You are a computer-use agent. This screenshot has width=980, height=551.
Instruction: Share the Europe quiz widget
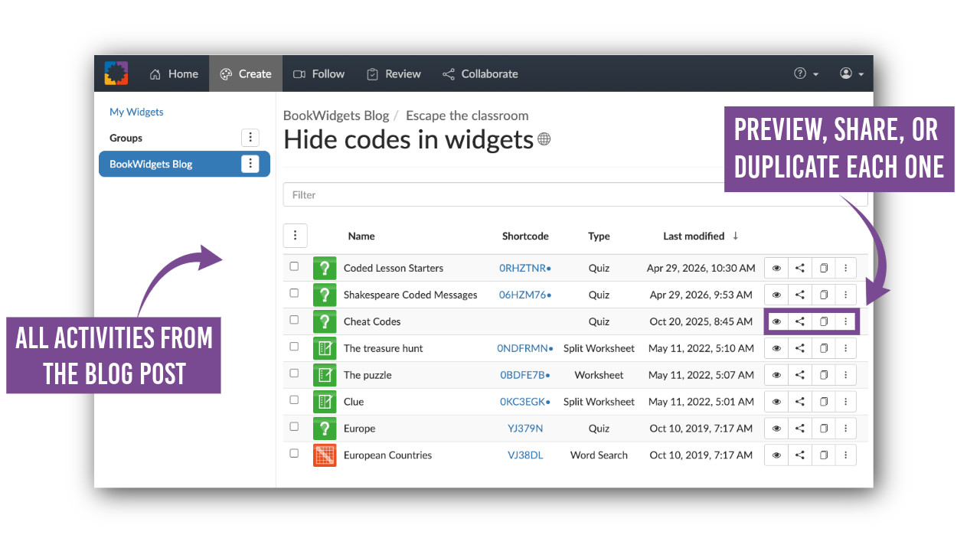tap(800, 429)
